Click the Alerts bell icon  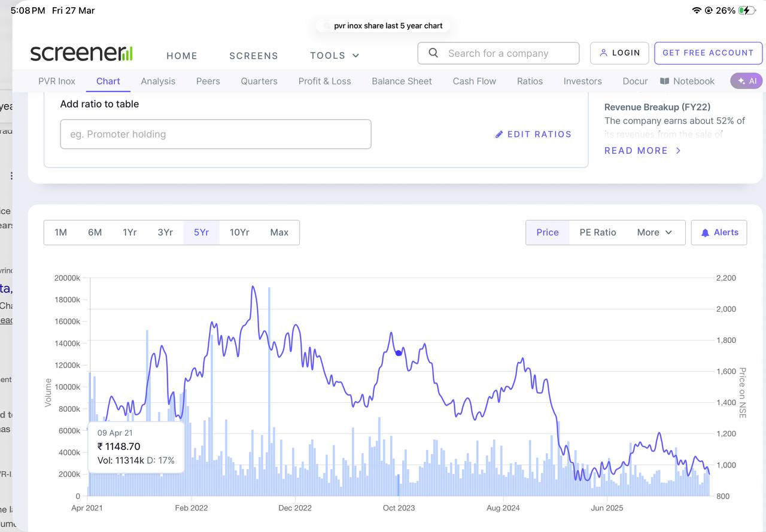706,233
